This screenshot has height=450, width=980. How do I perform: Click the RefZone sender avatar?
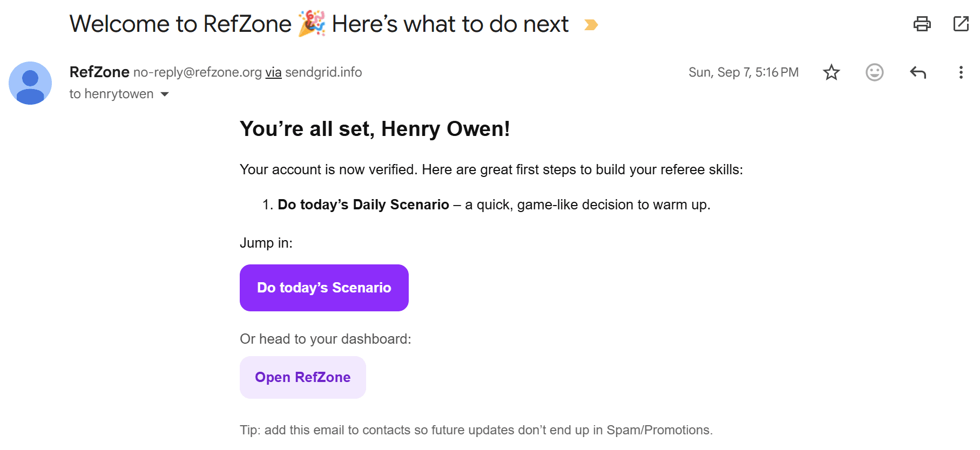click(30, 83)
